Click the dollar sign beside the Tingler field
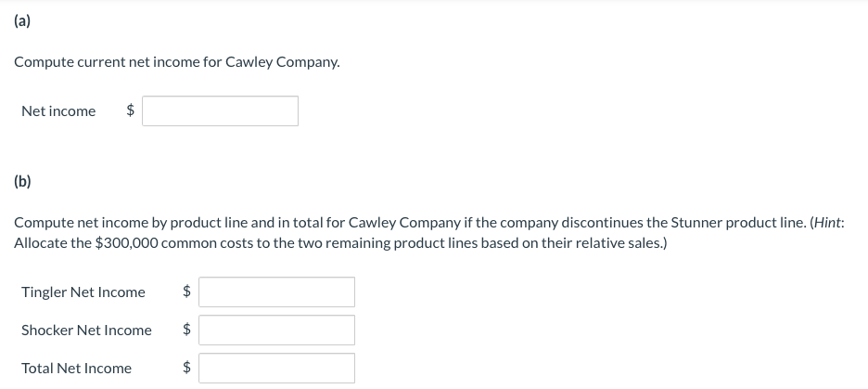The image size is (868, 389). (x=187, y=292)
